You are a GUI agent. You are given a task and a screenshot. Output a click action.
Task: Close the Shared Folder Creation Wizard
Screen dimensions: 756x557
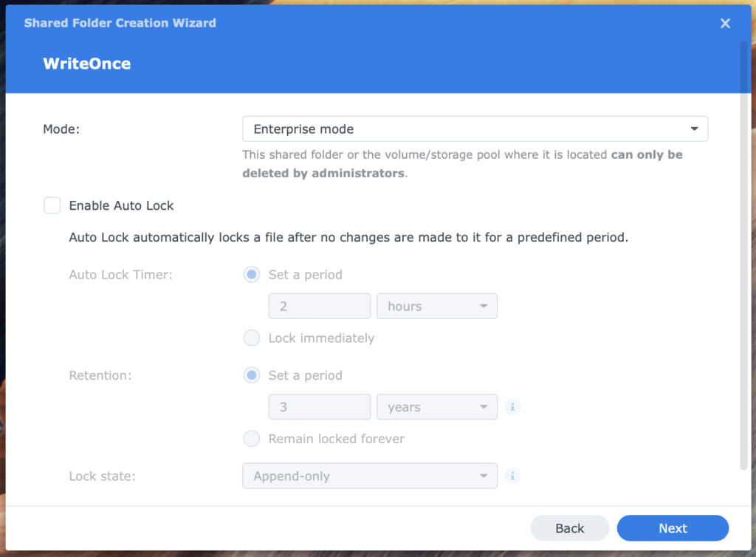[725, 23]
